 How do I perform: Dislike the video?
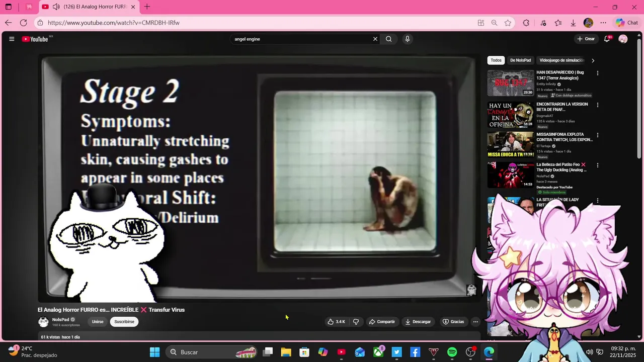tap(356, 322)
